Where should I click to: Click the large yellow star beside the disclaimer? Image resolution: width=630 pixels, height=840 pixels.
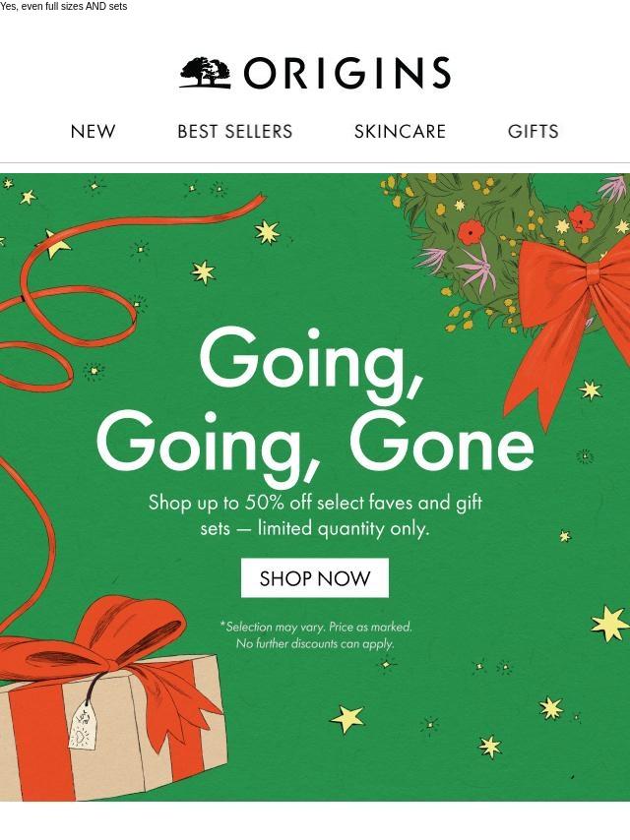(610, 624)
